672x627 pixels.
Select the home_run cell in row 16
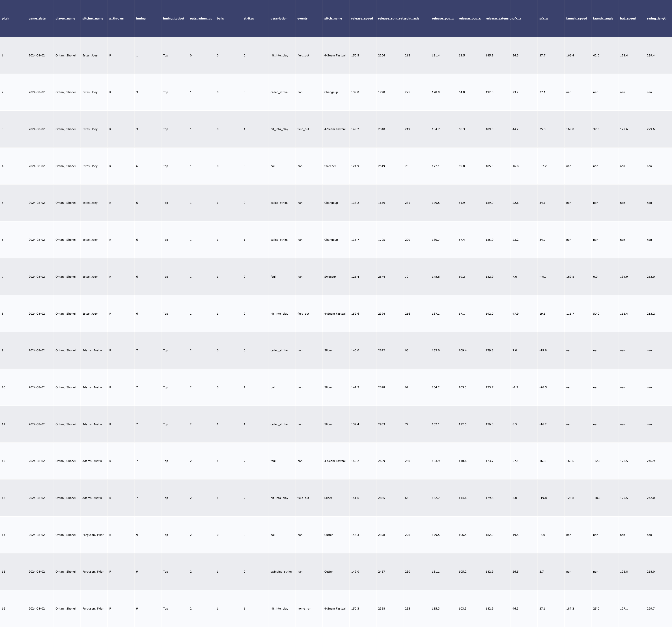tap(304, 608)
